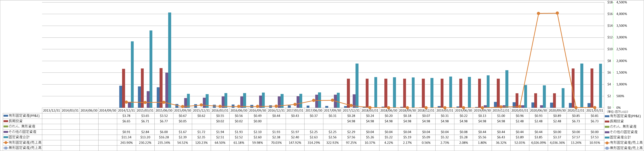This screenshot has height=151, width=644.
Task: Click the 2018/12/31 date label
Action: tap(426, 111)
